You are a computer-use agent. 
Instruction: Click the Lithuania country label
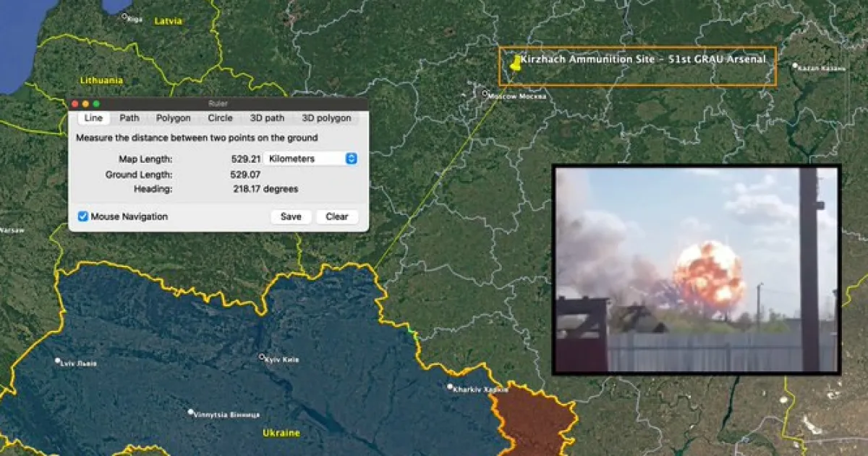point(102,80)
